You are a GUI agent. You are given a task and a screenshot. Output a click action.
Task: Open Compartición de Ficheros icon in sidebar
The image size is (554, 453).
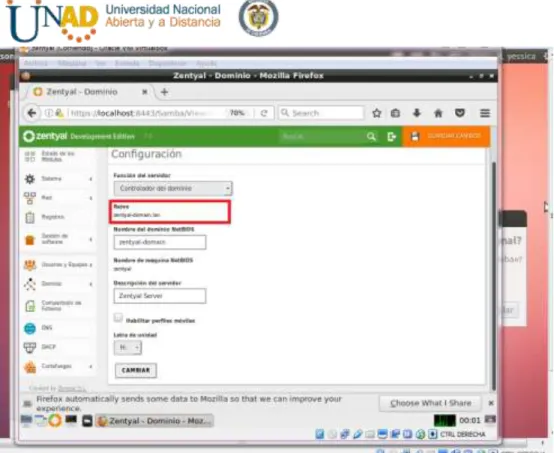click(30, 306)
